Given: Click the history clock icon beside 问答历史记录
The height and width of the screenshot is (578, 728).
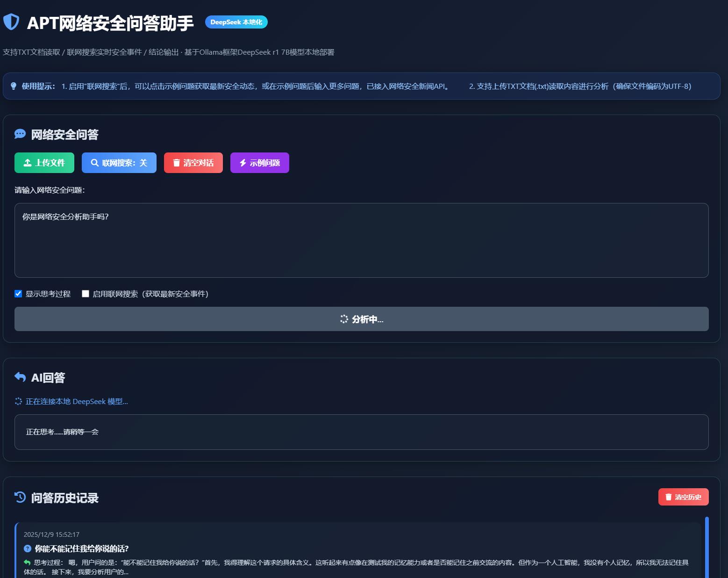Looking at the screenshot, I should click(x=20, y=497).
